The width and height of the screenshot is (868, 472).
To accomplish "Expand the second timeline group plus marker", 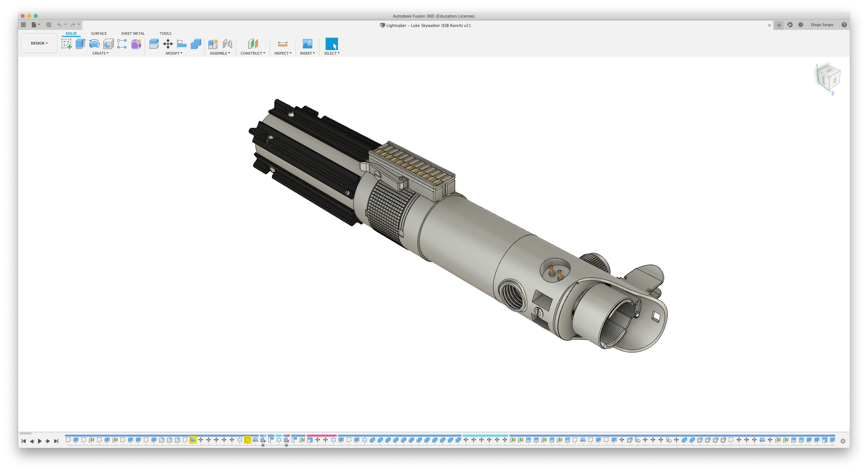I will click(286, 445).
